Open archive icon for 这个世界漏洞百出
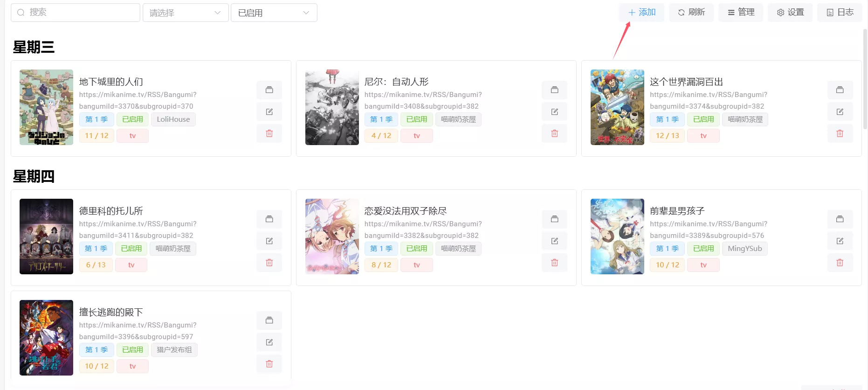868x390 pixels. click(x=840, y=90)
